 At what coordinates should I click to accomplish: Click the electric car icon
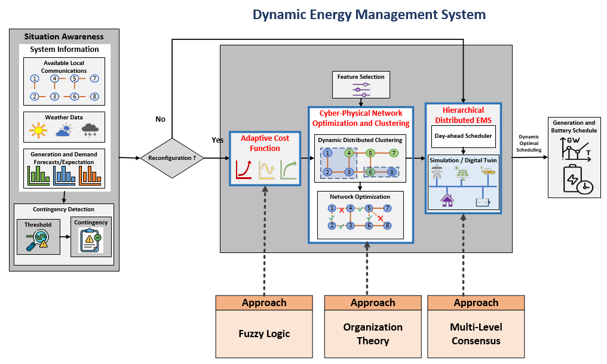coord(488,171)
